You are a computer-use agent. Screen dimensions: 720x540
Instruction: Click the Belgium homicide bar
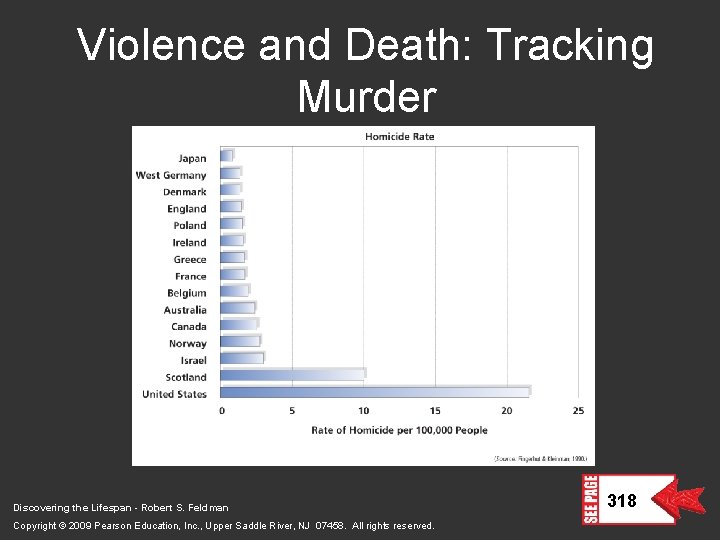click(235, 291)
